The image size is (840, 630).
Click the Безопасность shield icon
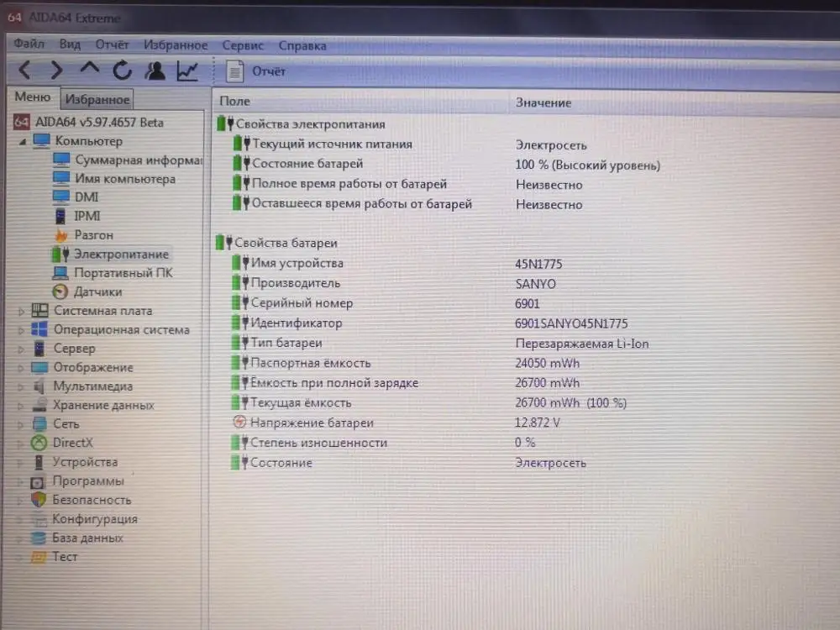(x=38, y=500)
